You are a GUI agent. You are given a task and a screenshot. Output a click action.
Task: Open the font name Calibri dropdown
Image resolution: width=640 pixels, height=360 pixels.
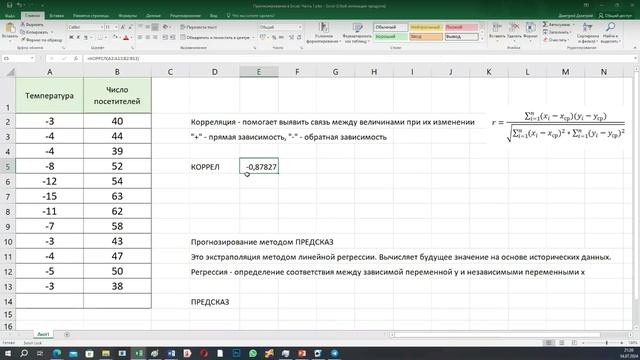(101, 27)
